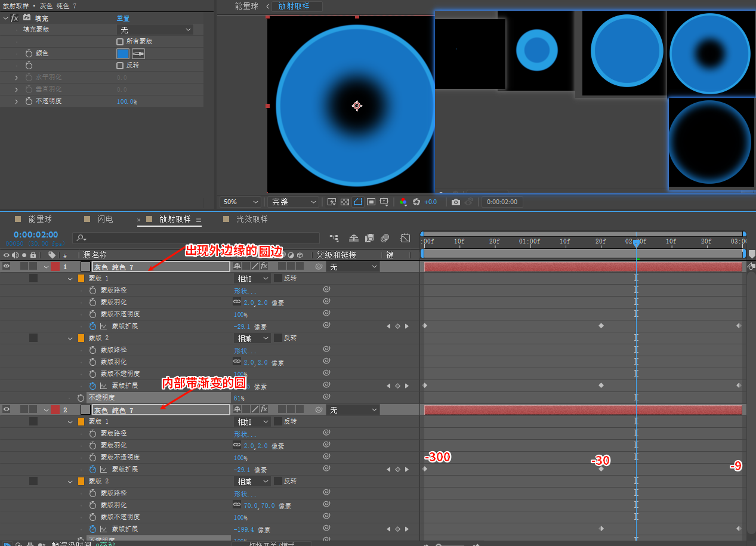756x546 pixels.
Task: Click the graph icon of layer 2 蒙版 1 蒙版扩展
Action: [103, 470]
